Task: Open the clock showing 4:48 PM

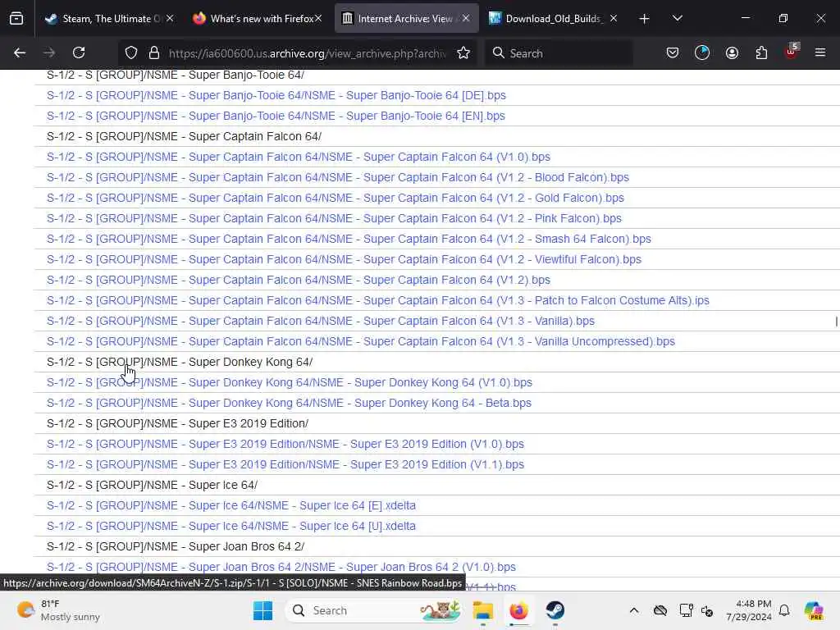Action: tap(749, 610)
